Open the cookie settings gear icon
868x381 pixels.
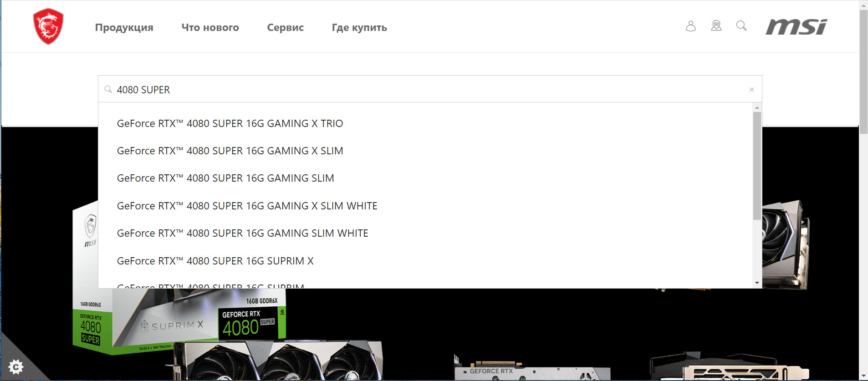[16, 366]
